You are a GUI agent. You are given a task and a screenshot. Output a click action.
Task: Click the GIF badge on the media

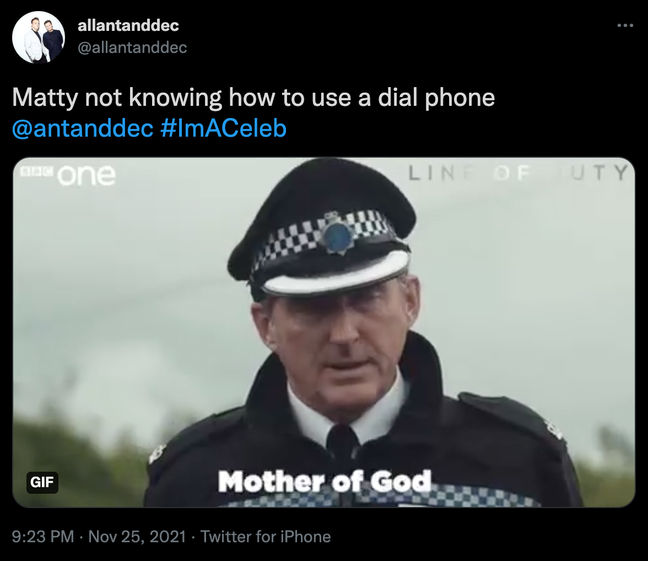click(x=42, y=482)
